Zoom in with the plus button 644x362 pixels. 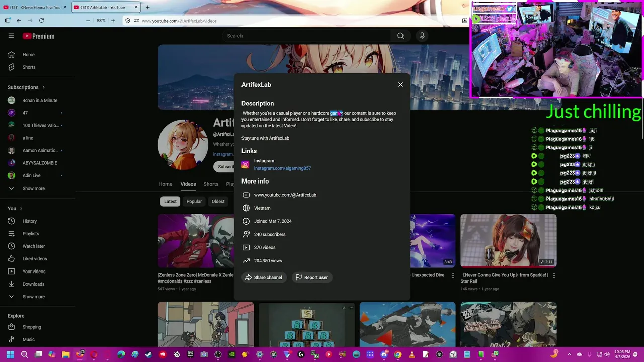113,21
